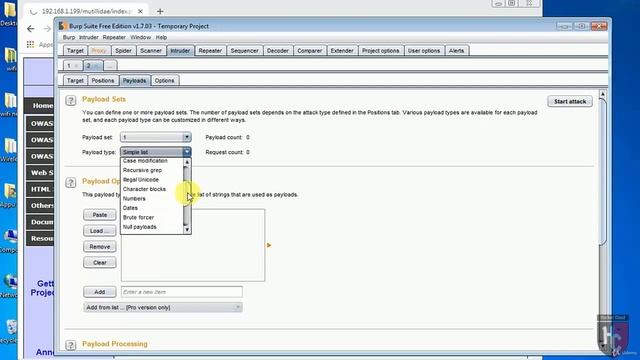640x360 pixels.
Task: Open the Help menu
Action: [x=161, y=37]
